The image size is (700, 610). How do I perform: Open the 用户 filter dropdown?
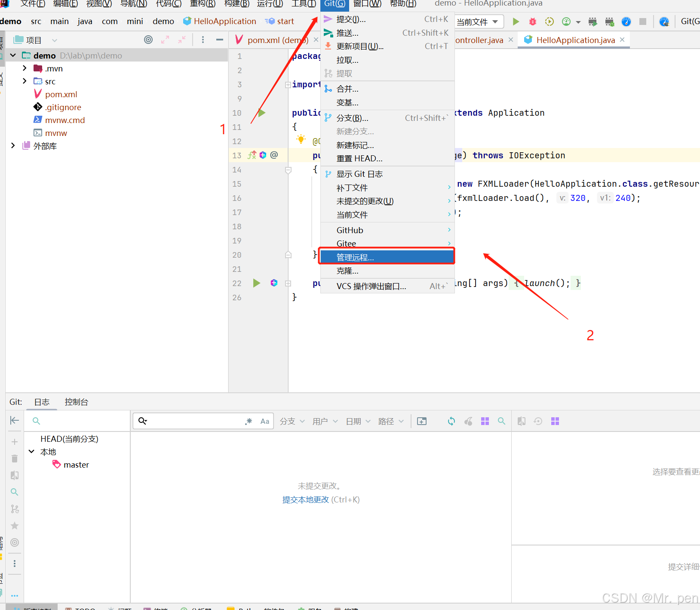click(x=325, y=421)
